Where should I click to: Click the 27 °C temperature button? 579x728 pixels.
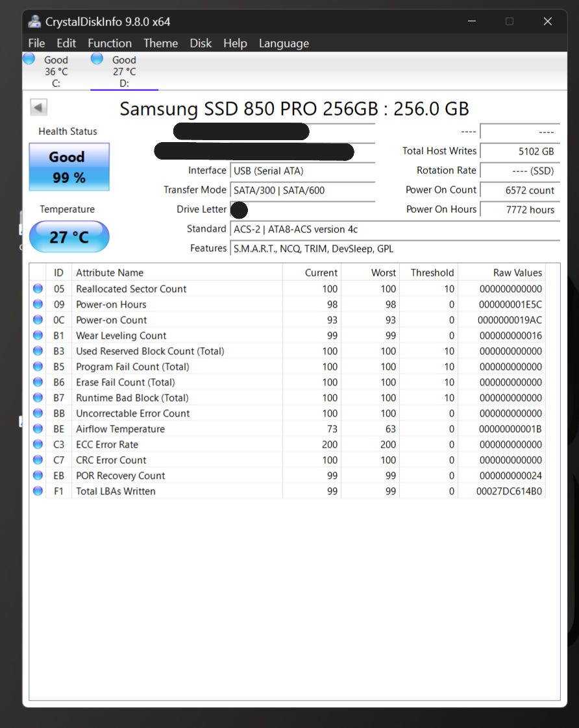(x=69, y=237)
